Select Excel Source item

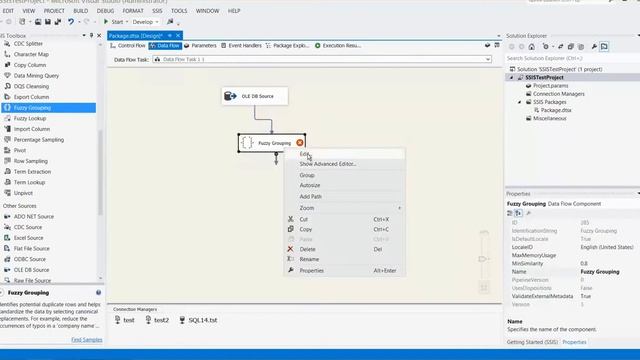[x=28, y=238]
